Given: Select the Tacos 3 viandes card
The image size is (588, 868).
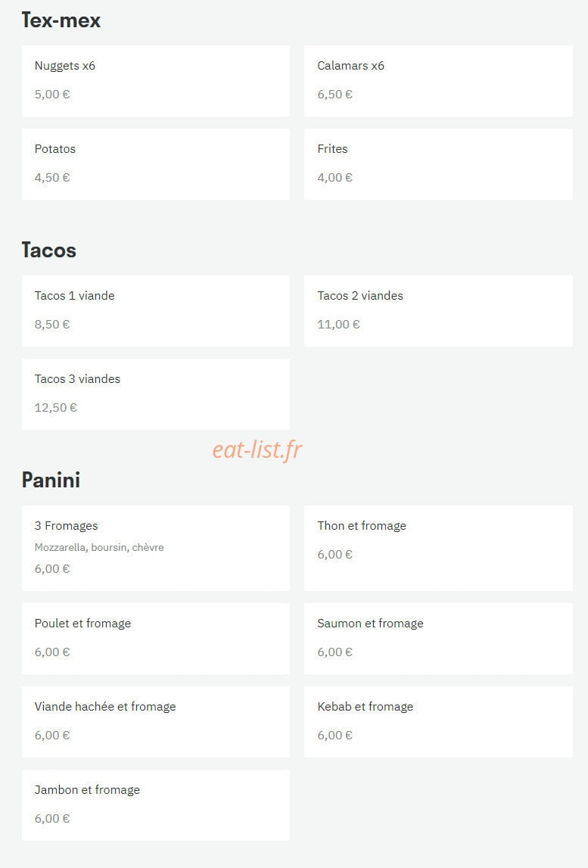Looking at the screenshot, I should (x=156, y=394).
